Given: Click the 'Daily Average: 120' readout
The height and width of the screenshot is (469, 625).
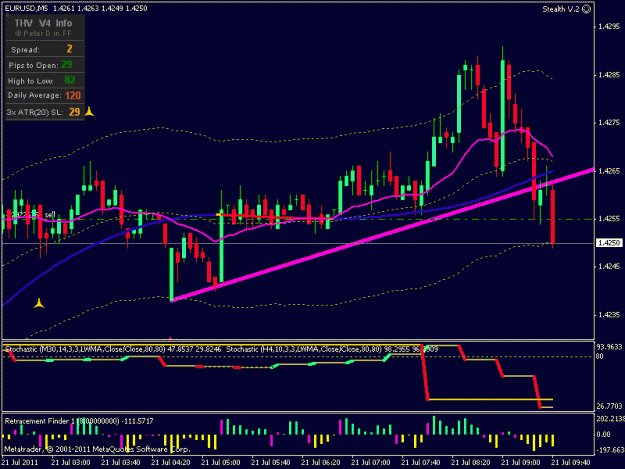Looking at the screenshot, I should pos(45,96).
